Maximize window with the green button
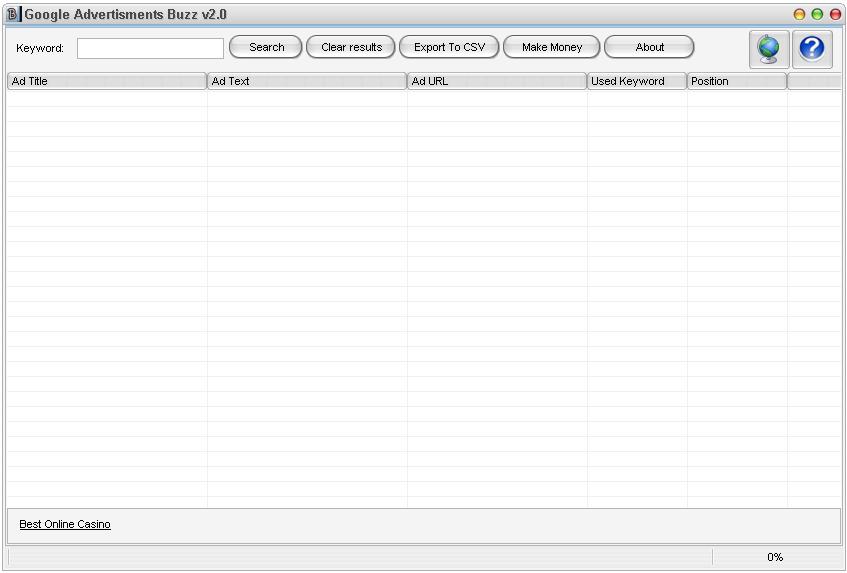Image resolution: width=847 pixels, height=573 pixels. click(x=817, y=15)
